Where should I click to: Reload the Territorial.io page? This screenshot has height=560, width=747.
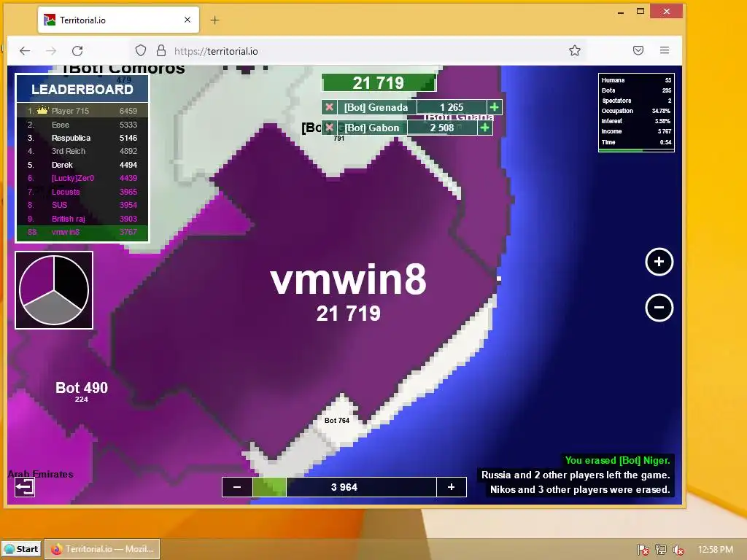[x=77, y=50]
